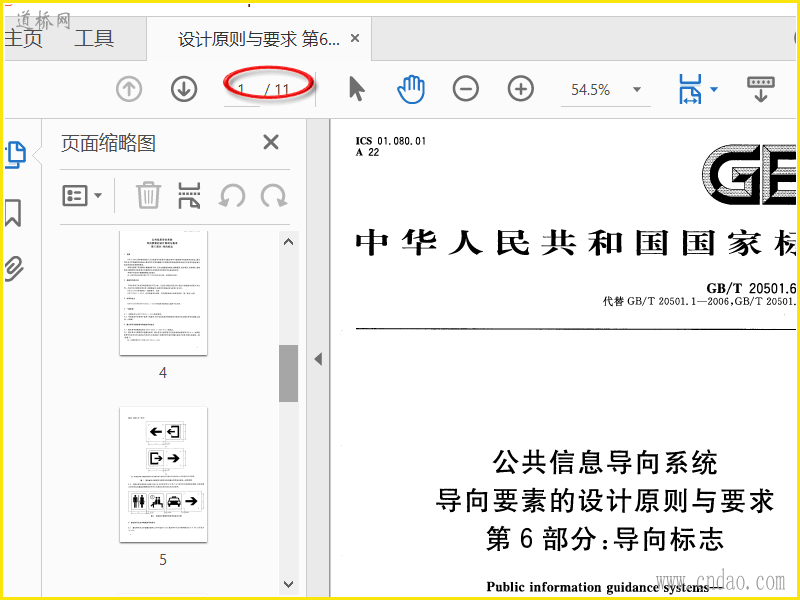The height and width of the screenshot is (600, 800).
Task: Open the attachments paperclip icon
Action: (14, 269)
